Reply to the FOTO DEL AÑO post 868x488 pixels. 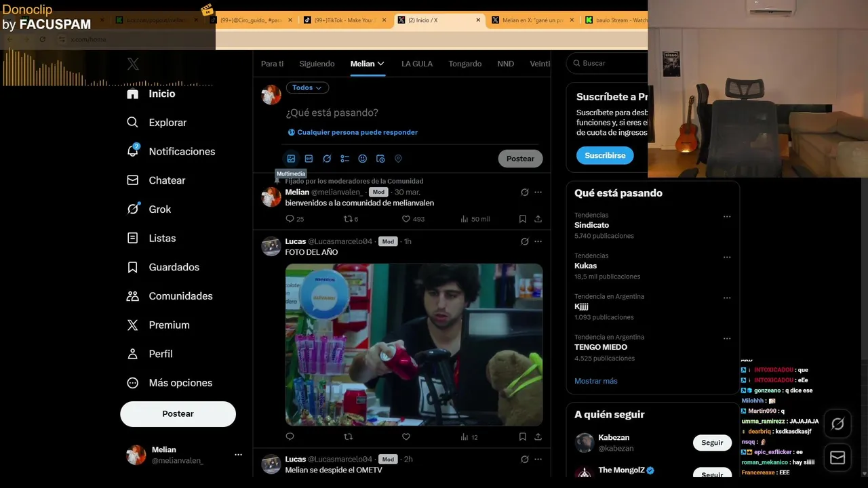(290, 437)
